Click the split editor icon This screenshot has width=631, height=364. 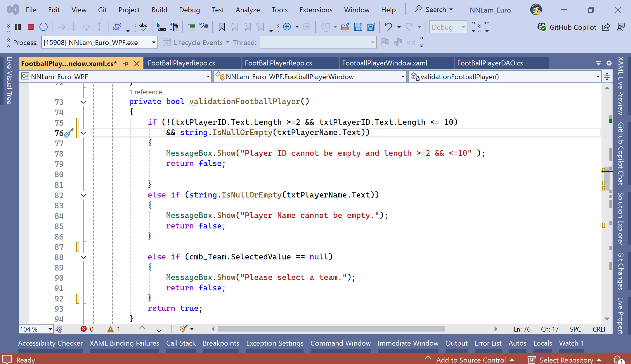tap(607, 77)
